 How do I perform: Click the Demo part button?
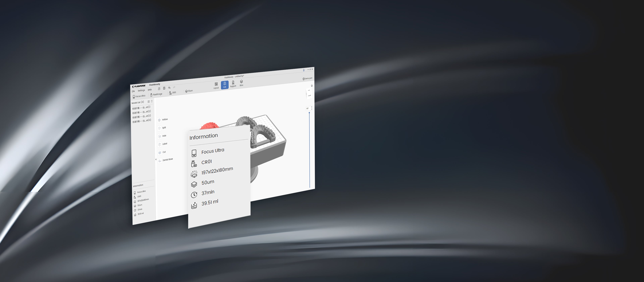(x=308, y=79)
